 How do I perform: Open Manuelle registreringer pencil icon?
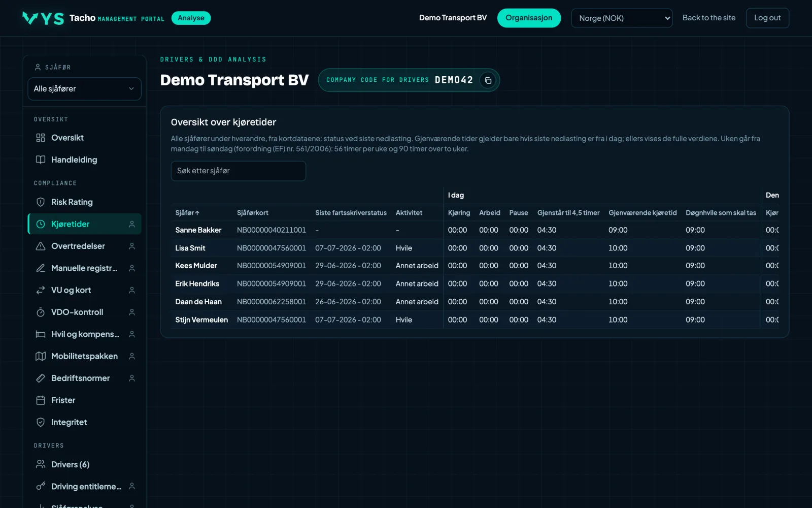point(41,268)
